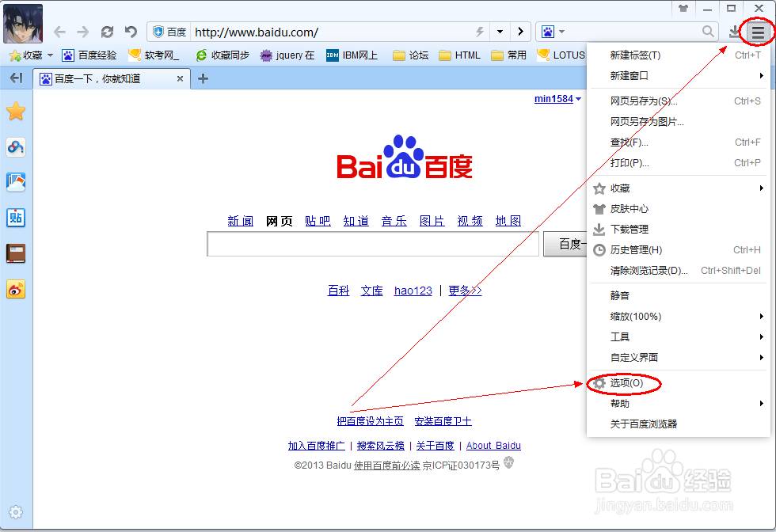The width and height of the screenshot is (776, 532).
Task: Collapse the sidebar with arrow icon
Action: (17, 78)
